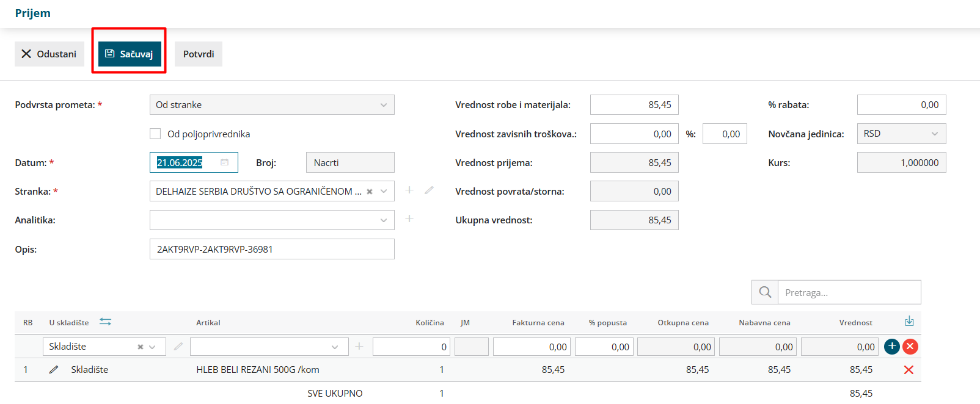Image resolution: width=980 pixels, height=404 pixels.
Task: Click the Potvrdi button
Action: (x=199, y=54)
